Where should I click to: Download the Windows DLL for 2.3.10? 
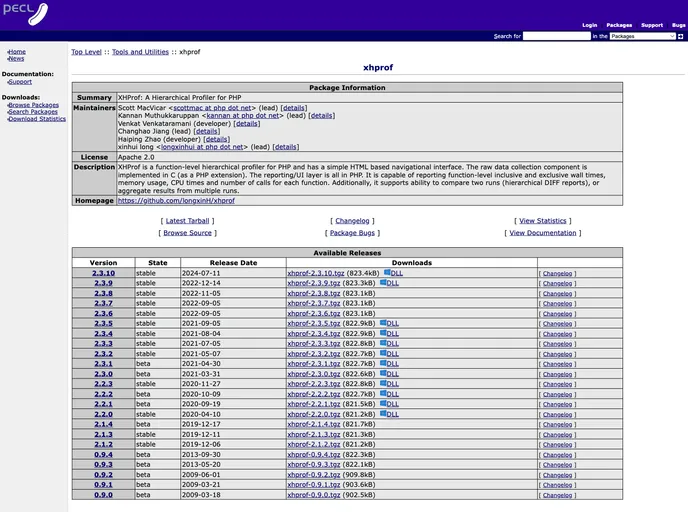394,273
